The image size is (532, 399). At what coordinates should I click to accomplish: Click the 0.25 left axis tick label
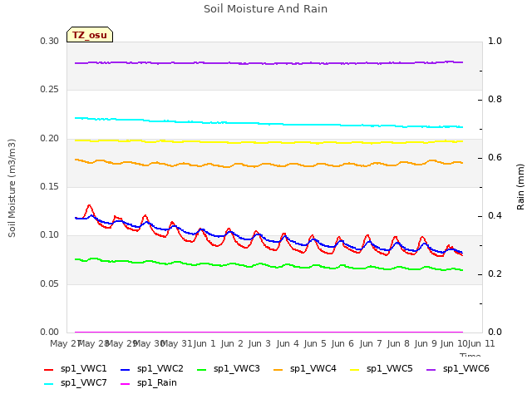tap(50, 89)
